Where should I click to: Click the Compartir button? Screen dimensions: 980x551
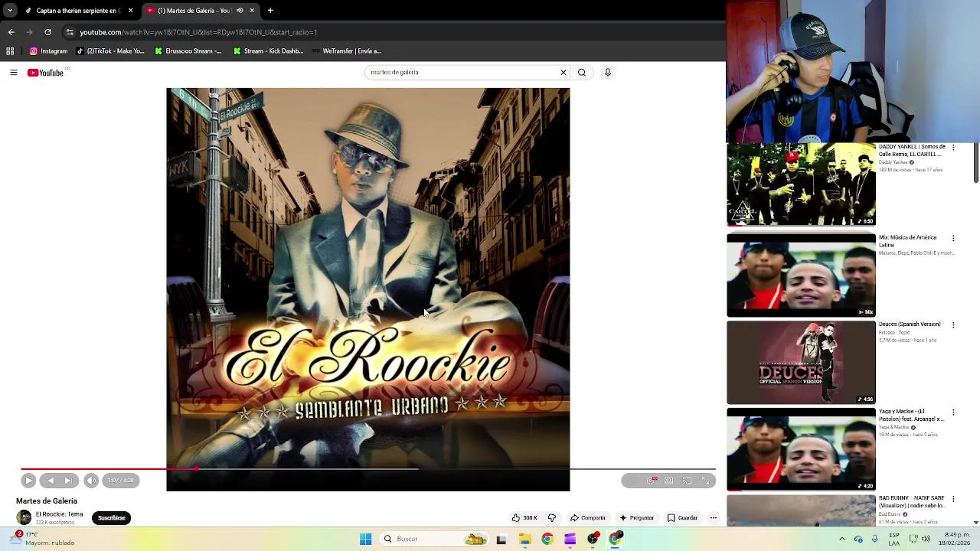tap(588, 518)
